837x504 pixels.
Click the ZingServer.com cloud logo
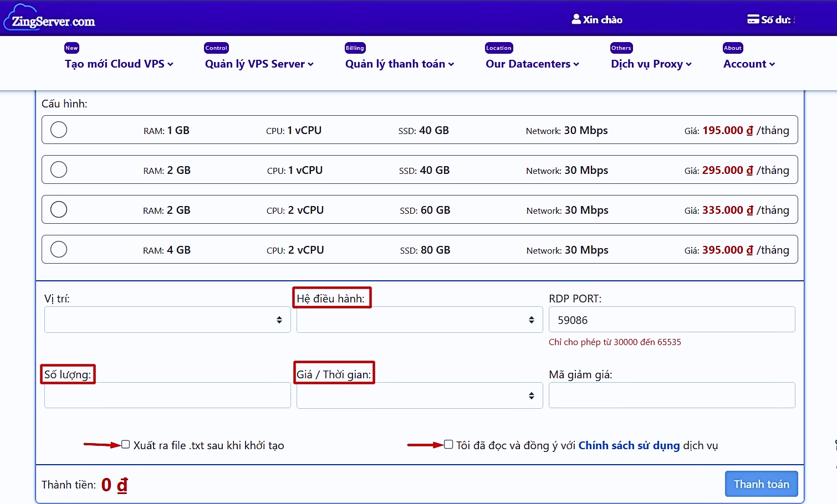[x=50, y=18]
